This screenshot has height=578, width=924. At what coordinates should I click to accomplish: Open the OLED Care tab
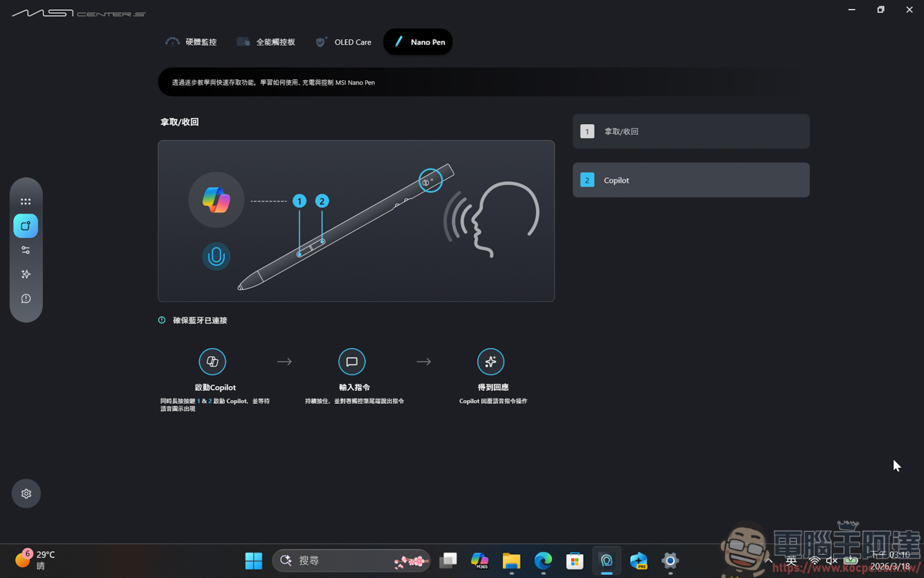[343, 42]
